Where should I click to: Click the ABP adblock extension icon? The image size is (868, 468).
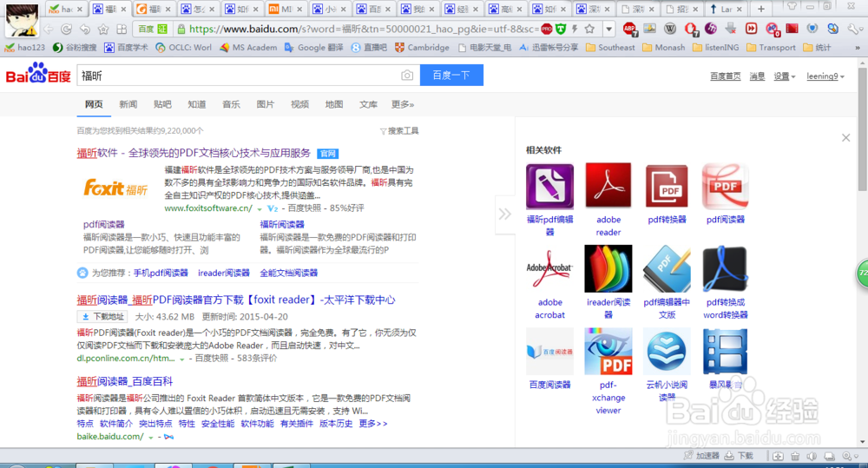[628, 29]
